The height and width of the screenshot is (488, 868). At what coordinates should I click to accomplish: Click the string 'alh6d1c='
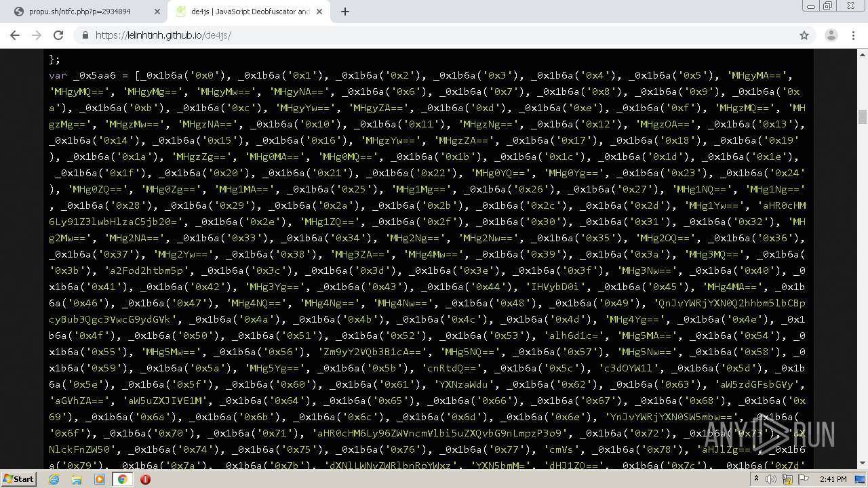[574, 335]
